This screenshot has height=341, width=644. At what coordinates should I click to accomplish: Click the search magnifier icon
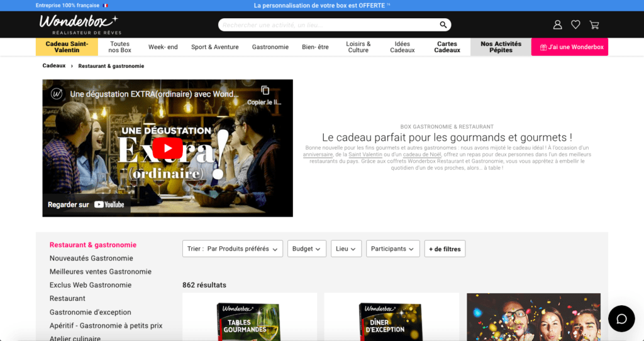[x=443, y=25]
